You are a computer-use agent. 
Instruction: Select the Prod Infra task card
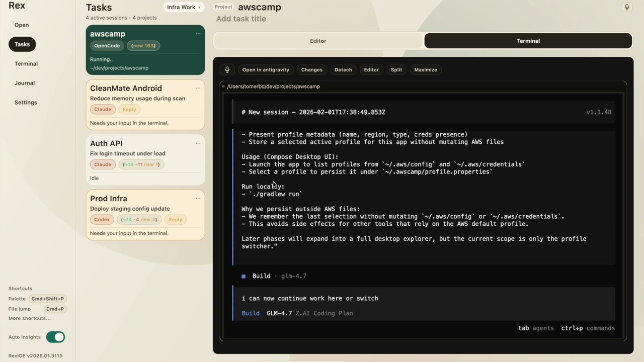tap(145, 215)
